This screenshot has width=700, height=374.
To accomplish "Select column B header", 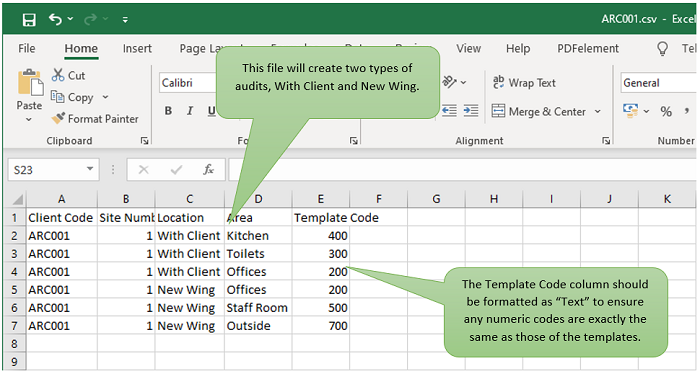I will [126, 199].
